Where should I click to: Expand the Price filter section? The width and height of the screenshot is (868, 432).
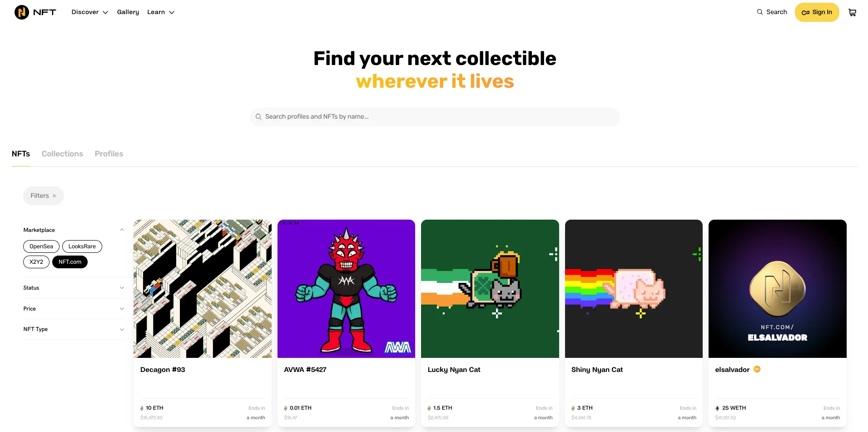(74, 309)
